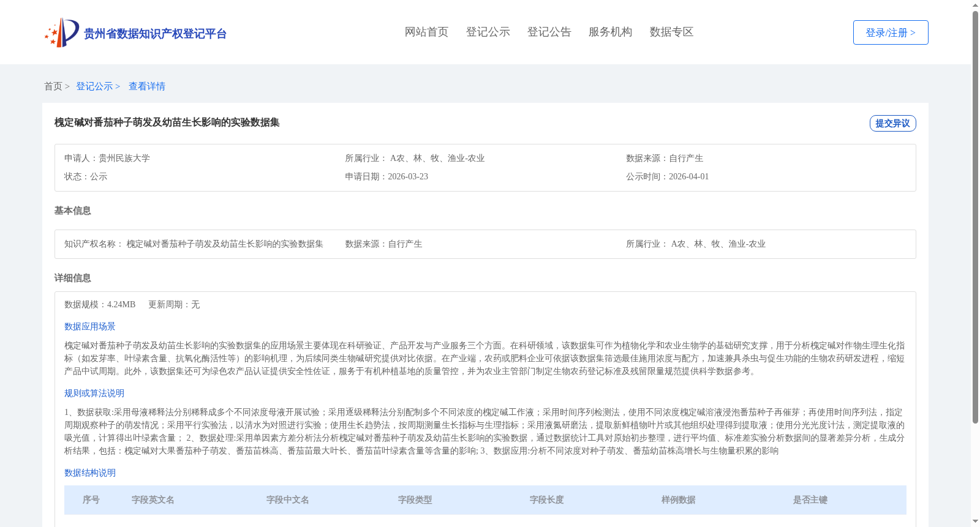Click 状态：公示 text
Image resolution: width=980 pixels, height=527 pixels.
(86, 176)
